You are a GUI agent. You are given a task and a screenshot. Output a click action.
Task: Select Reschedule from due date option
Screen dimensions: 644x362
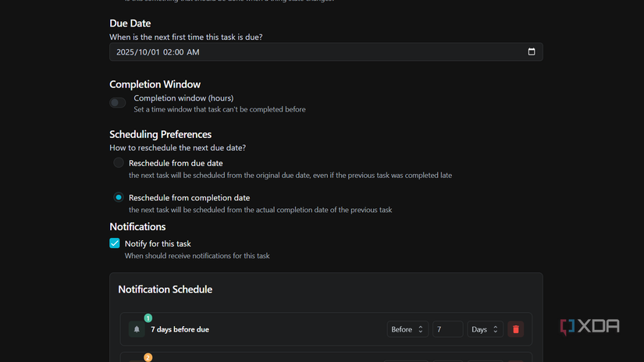click(x=119, y=163)
